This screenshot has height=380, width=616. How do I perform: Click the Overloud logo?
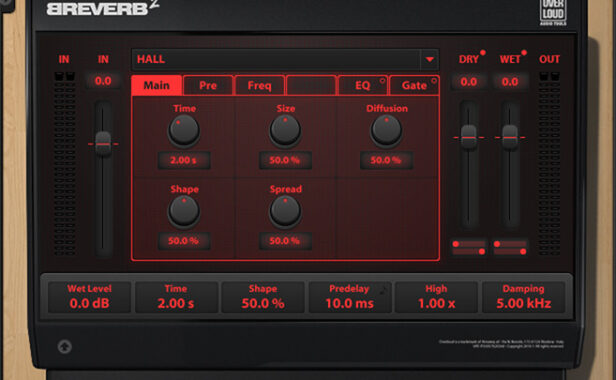click(553, 12)
